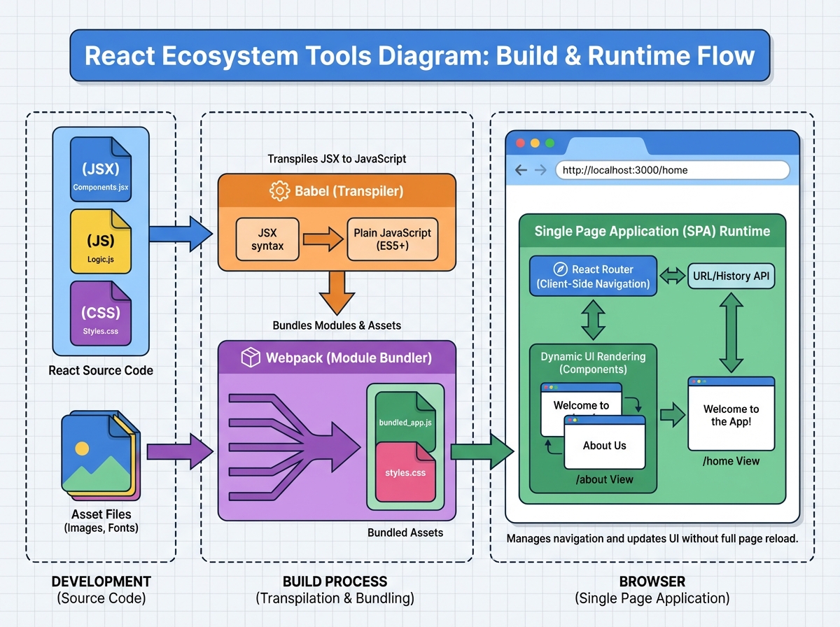Click the '/home View' label
The image size is (840, 627).
731,460
